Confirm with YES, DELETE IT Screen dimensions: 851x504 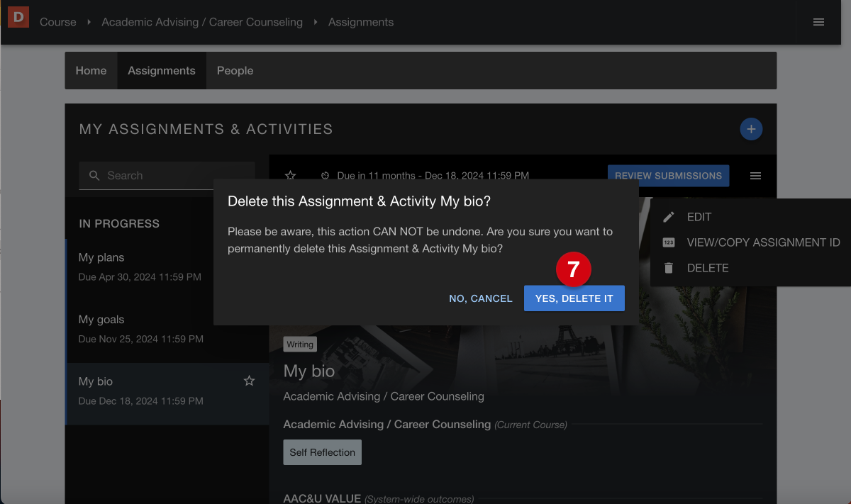[574, 298]
